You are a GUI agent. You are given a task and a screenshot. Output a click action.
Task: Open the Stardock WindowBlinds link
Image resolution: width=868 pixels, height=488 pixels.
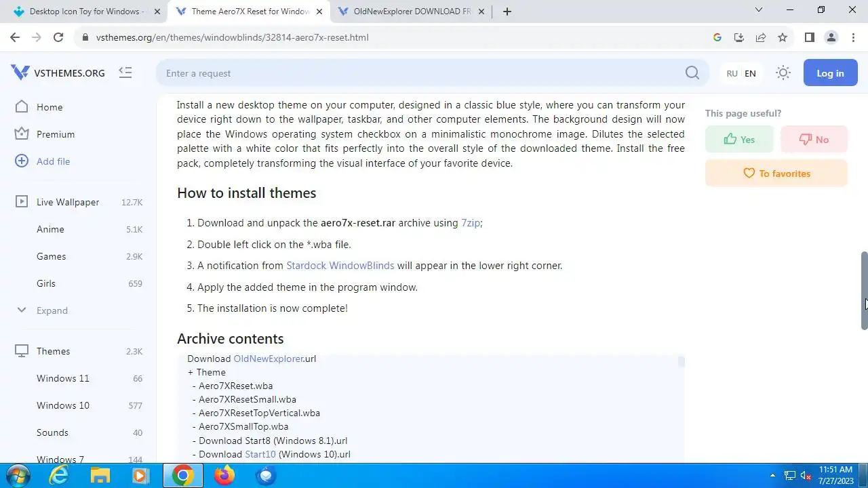[x=340, y=266]
